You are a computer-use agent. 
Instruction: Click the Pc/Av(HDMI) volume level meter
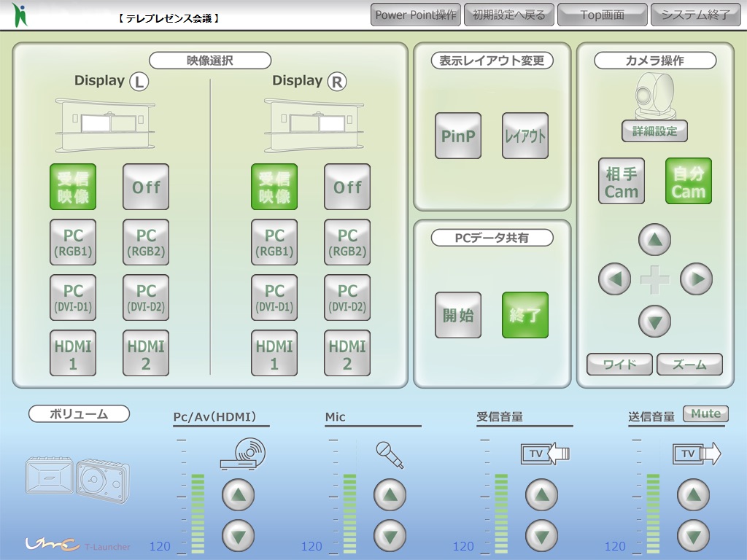[197, 512]
